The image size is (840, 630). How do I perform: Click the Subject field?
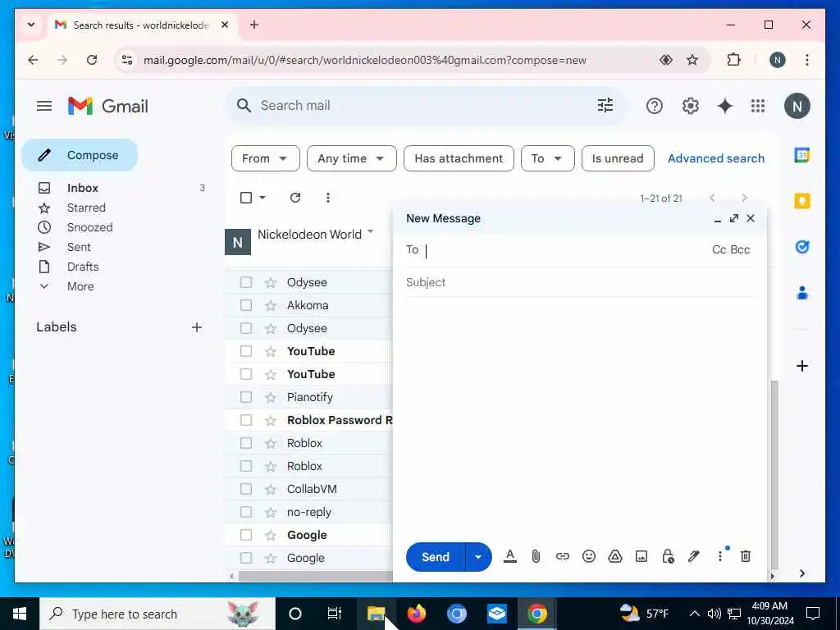point(581,282)
